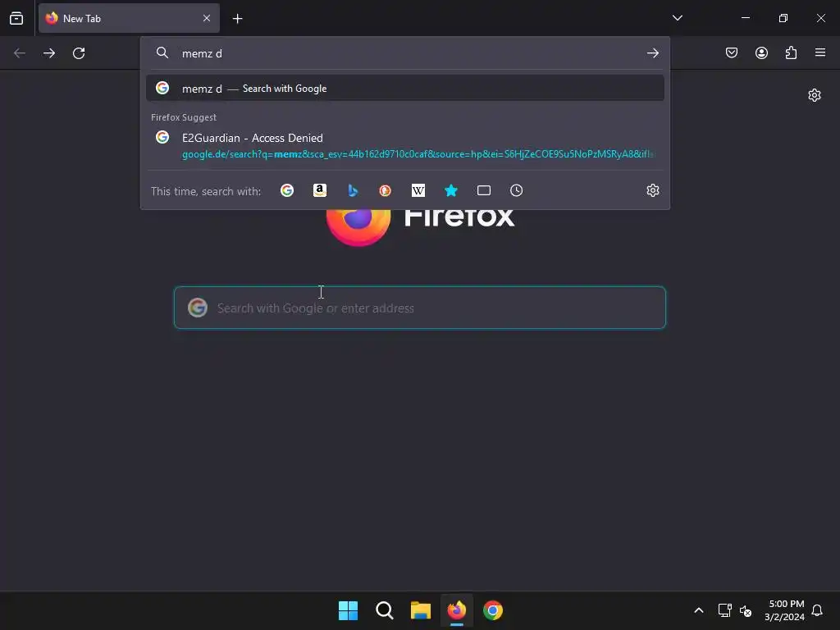840x630 pixels.
Task: Click the address bar text 'memz d'
Action: pos(202,53)
